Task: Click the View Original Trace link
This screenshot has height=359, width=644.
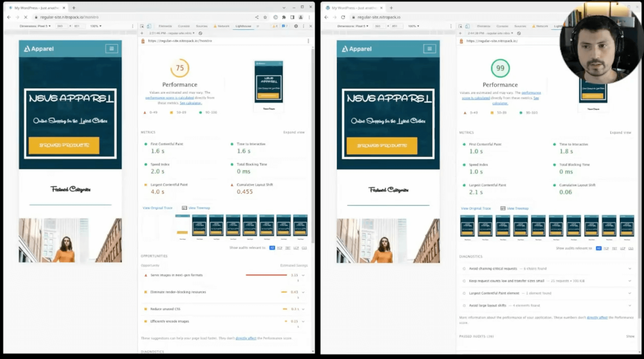Action: [x=157, y=208]
